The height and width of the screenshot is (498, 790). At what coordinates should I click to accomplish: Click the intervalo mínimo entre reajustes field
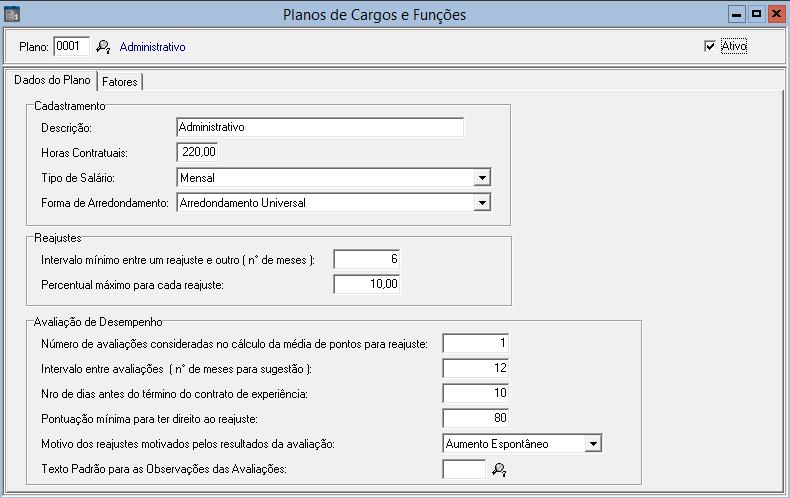click(367, 260)
